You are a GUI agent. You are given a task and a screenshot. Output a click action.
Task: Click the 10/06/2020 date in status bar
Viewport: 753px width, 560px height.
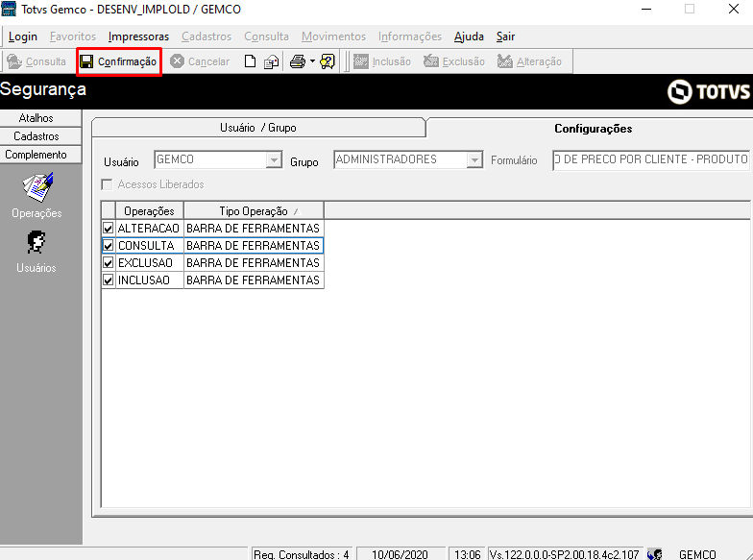(x=400, y=554)
